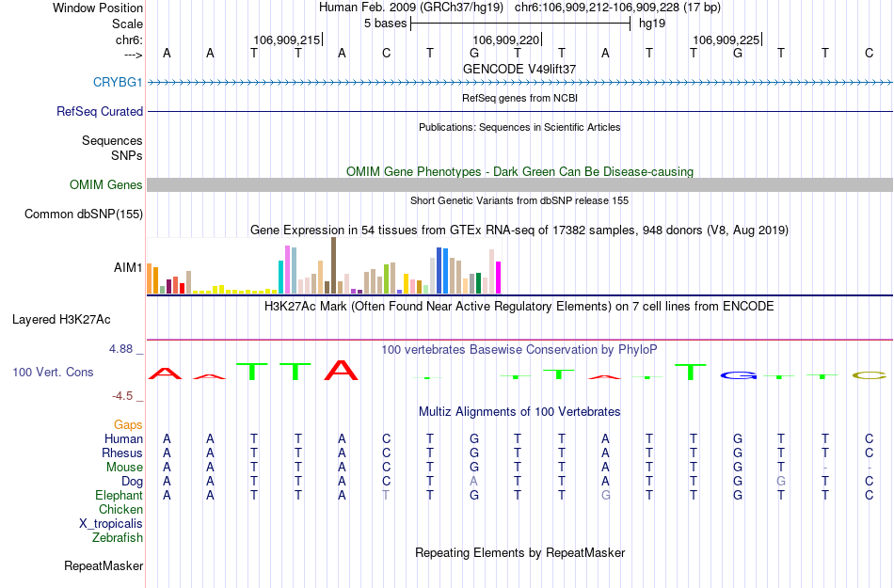Select the Human species label

pos(123,438)
